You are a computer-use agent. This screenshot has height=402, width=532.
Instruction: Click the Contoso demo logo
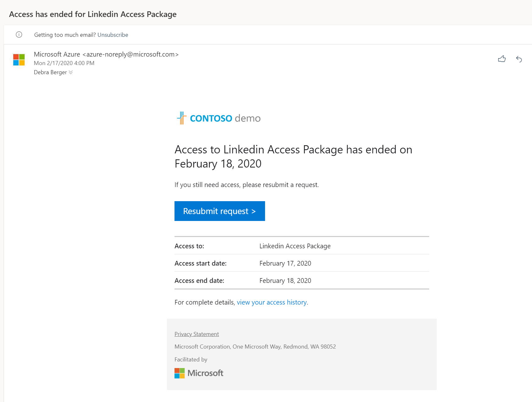click(219, 118)
